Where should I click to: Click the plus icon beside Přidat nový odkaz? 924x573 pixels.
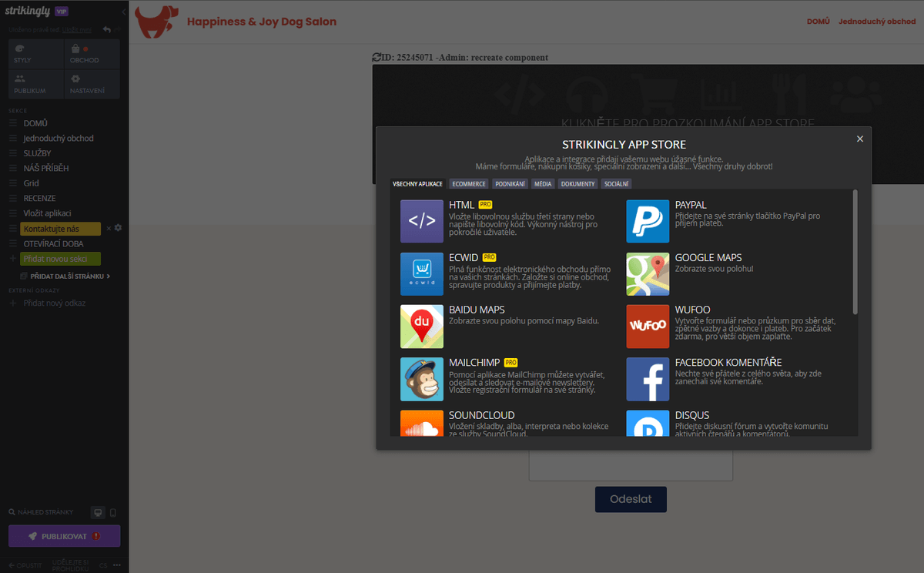[13, 303]
